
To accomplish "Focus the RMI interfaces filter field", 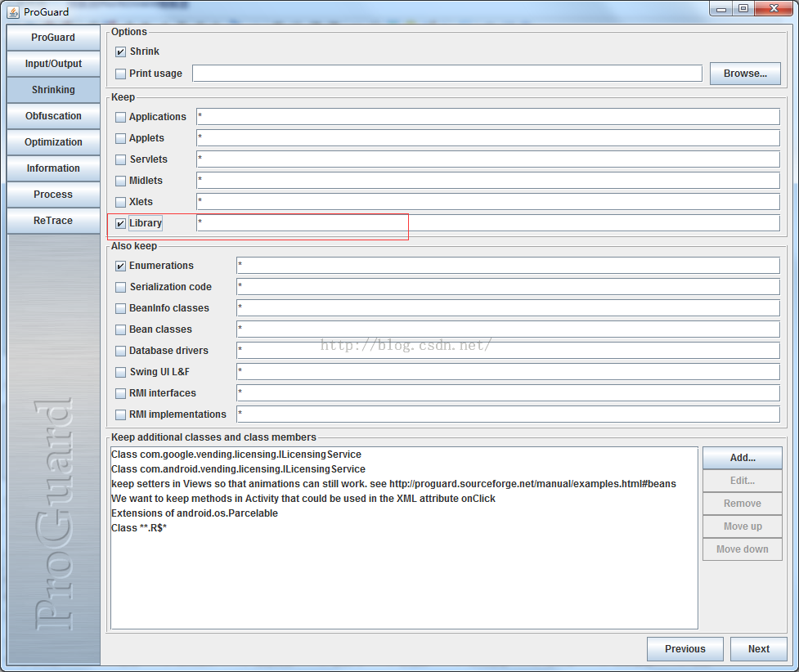I will click(508, 393).
